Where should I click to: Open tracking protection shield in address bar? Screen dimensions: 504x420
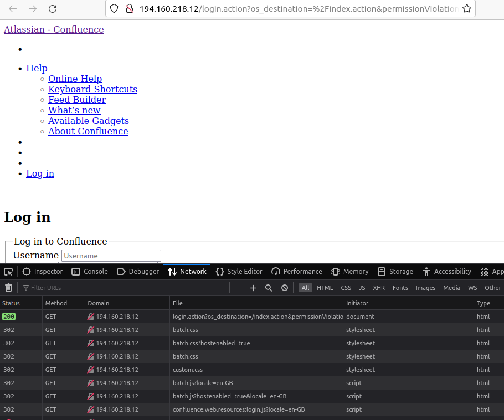click(x=115, y=9)
